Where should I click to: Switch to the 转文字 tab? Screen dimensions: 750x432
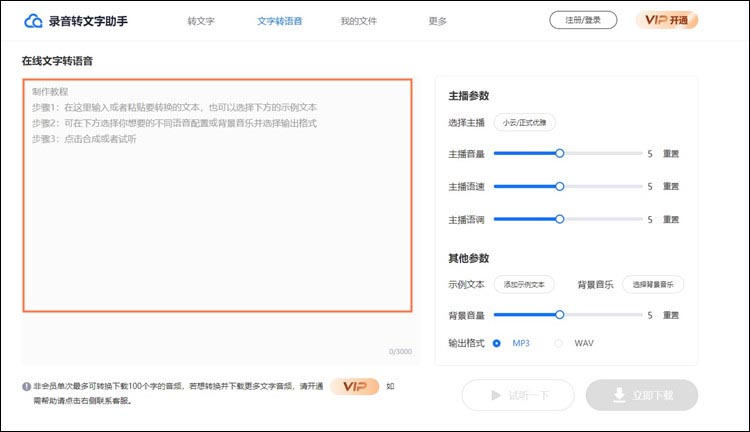pyautogui.click(x=201, y=21)
